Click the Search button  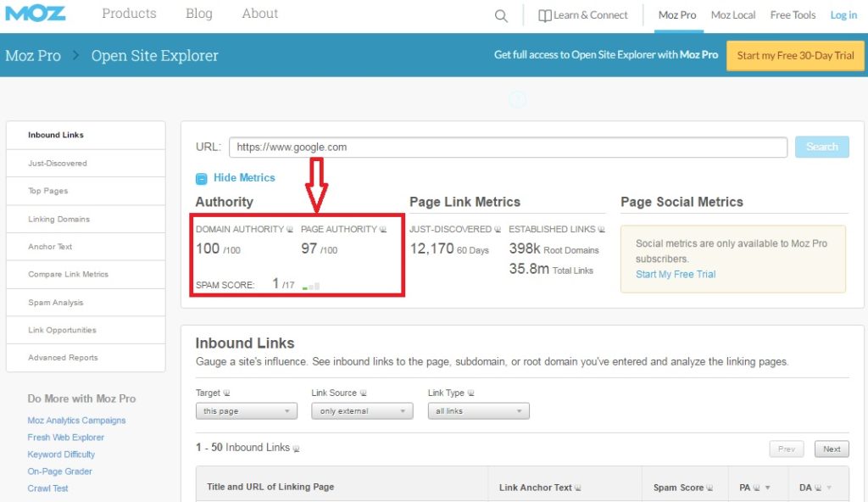click(822, 147)
